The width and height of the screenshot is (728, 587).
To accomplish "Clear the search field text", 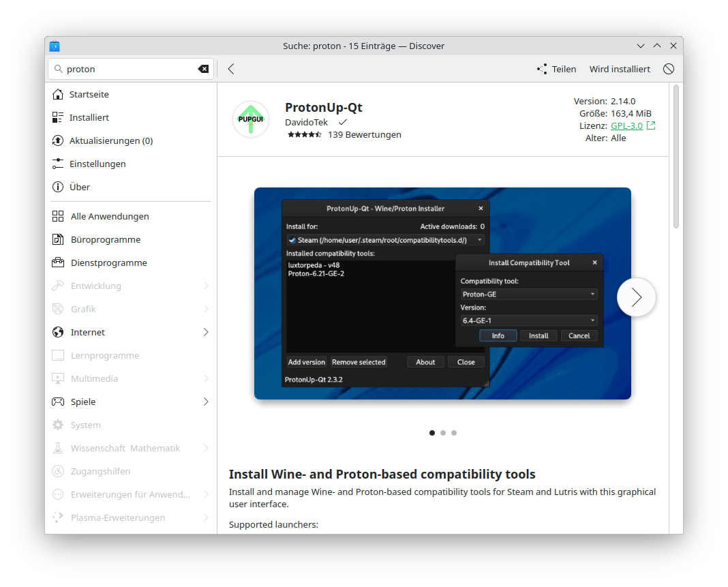I will [203, 69].
